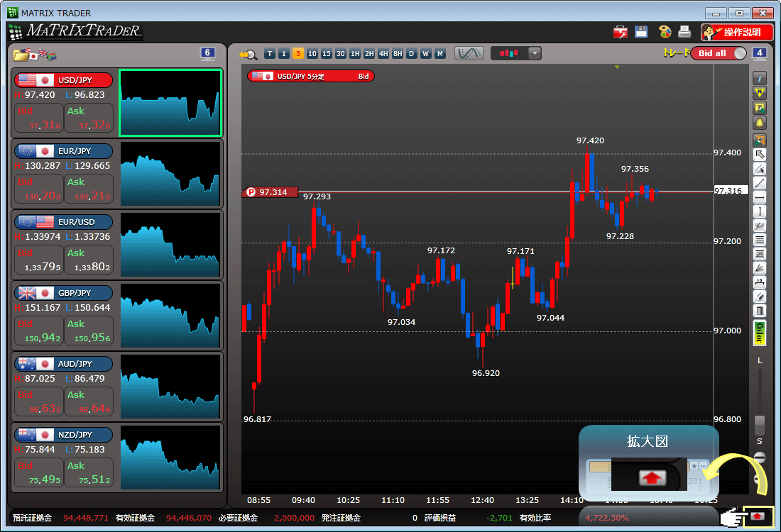Click the 96.920 low price label on chart
Viewport: 781px width, 532px height.
tap(486, 372)
